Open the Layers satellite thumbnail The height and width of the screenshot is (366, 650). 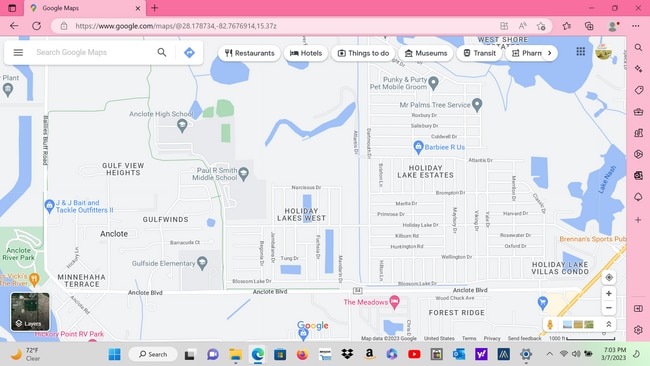tap(30, 312)
